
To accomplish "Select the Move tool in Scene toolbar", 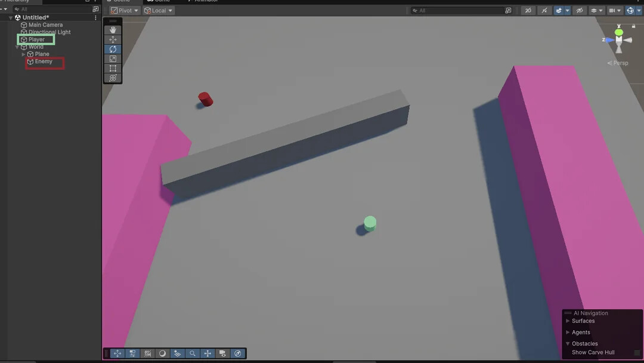I will (113, 39).
